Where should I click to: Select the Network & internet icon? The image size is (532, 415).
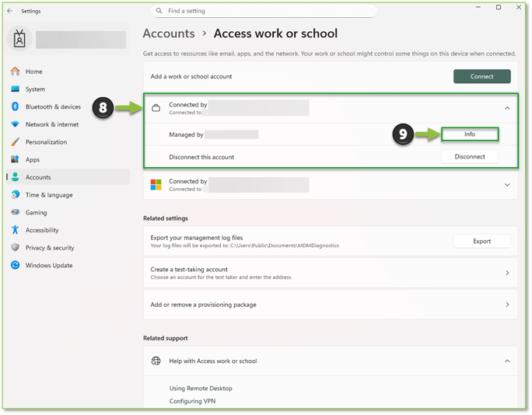[15, 124]
